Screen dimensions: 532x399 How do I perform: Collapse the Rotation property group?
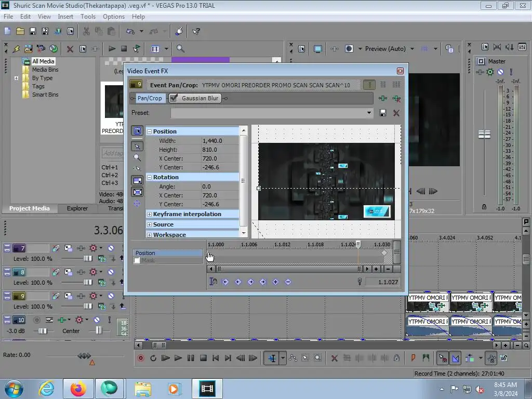pos(149,178)
